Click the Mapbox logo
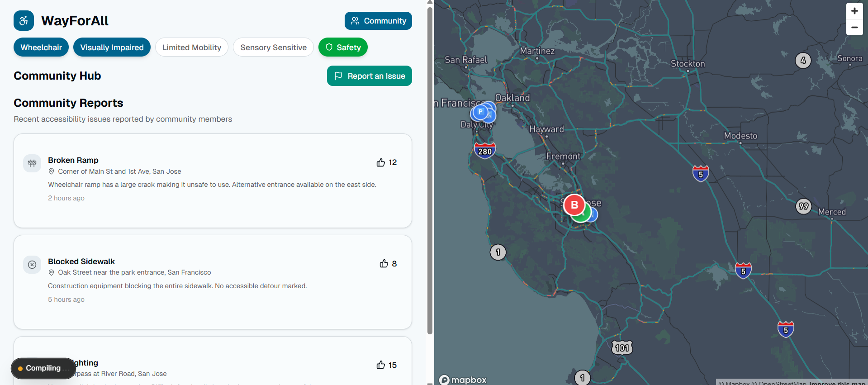The height and width of the screenshot is (385, 868). (x=463, y=380)
